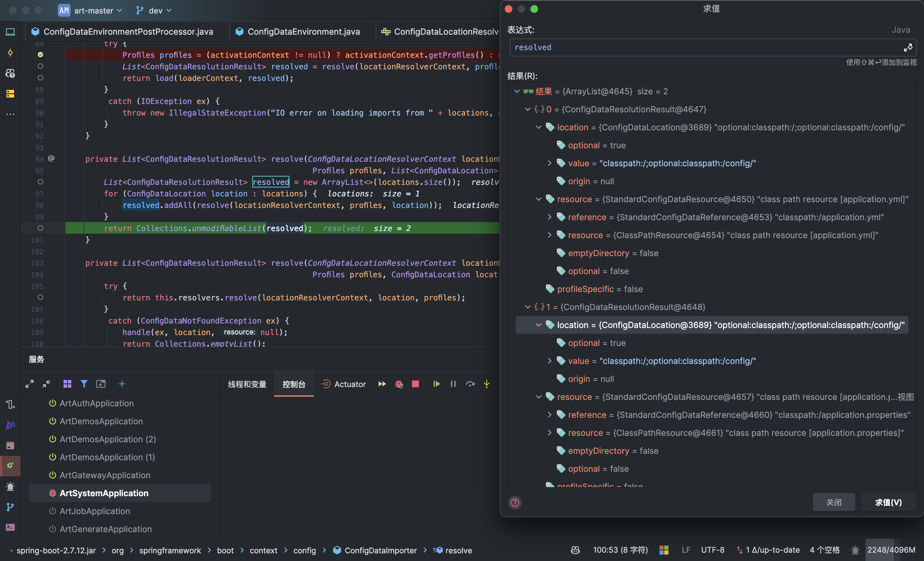Screen dimensions: 924x561
Task: Click the 求值(V) evaluate button
Action: (888, 502)
